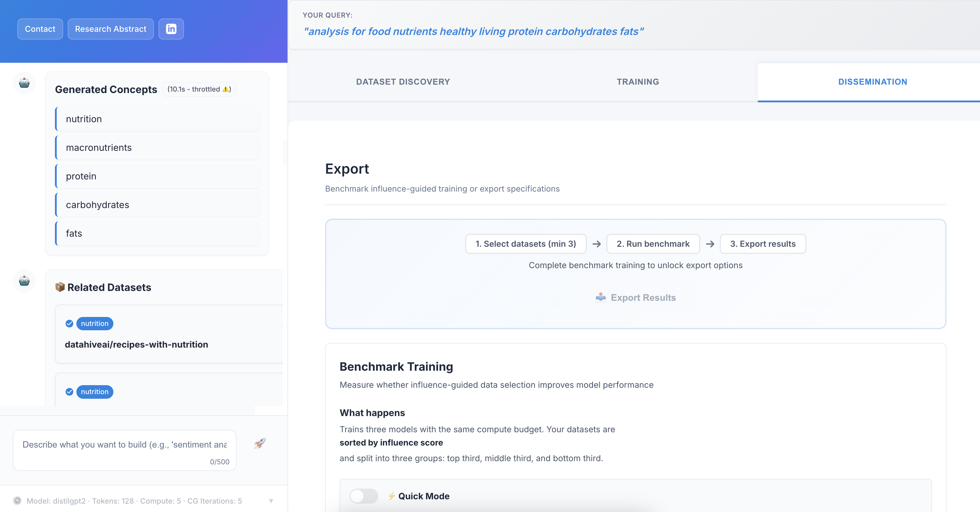Click the gear icon in model status bar
980x512 pixels.
(17, 501)
